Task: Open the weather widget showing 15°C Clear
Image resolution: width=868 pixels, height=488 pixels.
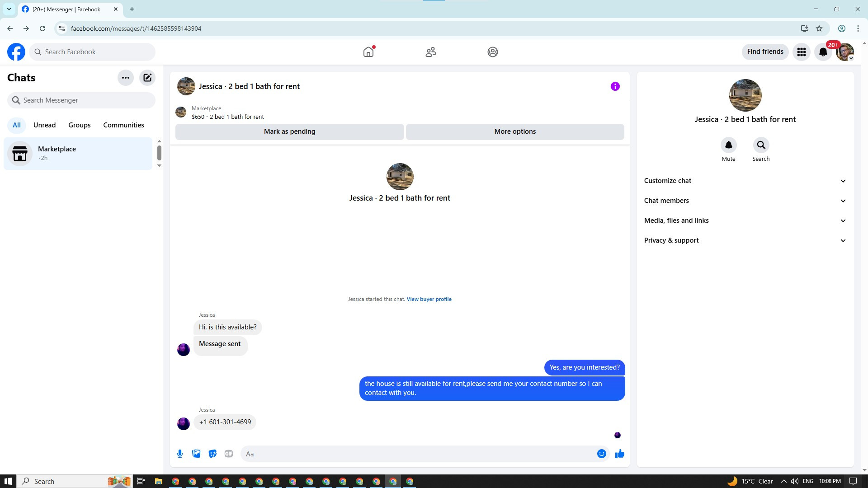Action: click(x=750, y=481)
